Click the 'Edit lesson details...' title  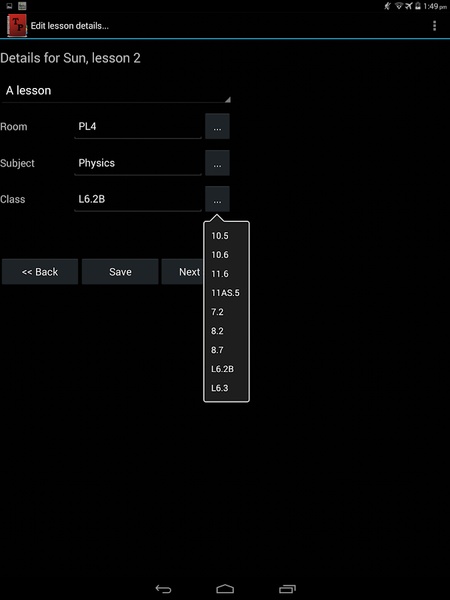click(x=70, y=26)
